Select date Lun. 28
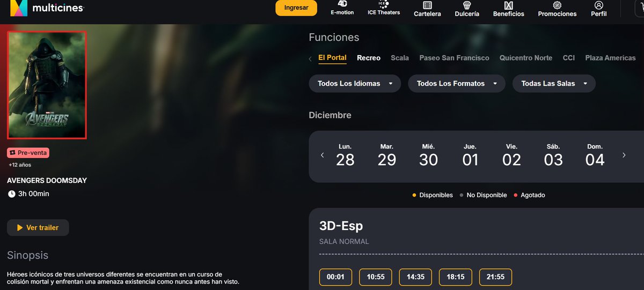The width and height of the screenshot is (644, 290). [x=345, y=155]
